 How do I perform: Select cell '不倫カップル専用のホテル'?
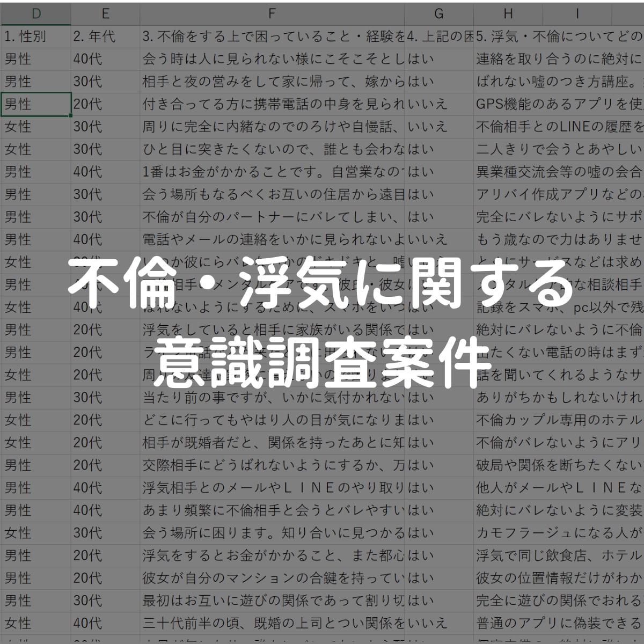(x=559, y=420)
